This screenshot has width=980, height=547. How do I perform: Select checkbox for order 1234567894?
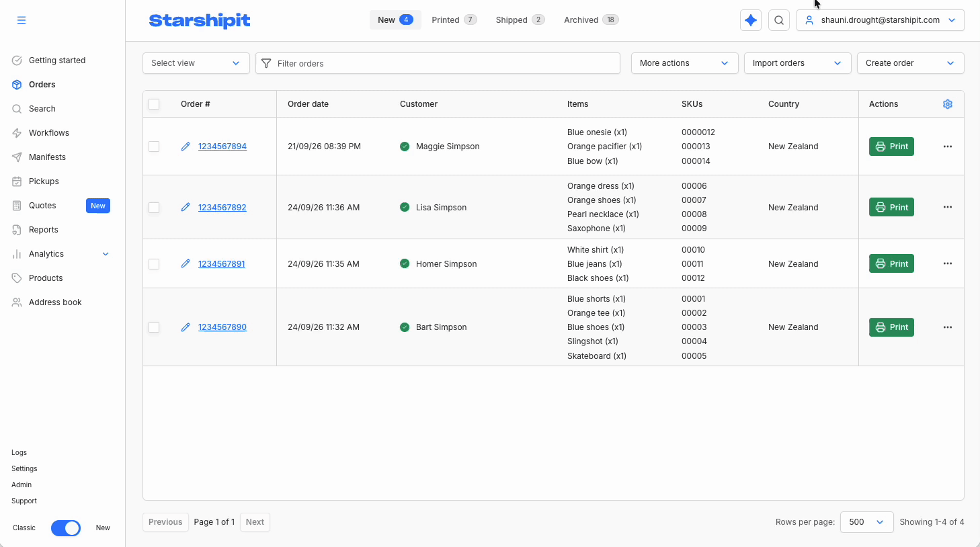[x=154, y=146]
